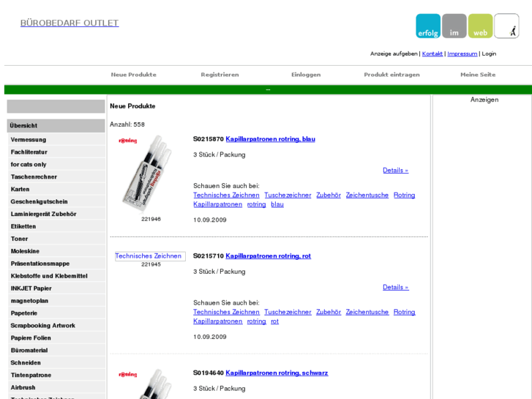Open the schwarz Kapillarpatronen product image
This screenshot has width=532, height=399.
click(146, 383)
